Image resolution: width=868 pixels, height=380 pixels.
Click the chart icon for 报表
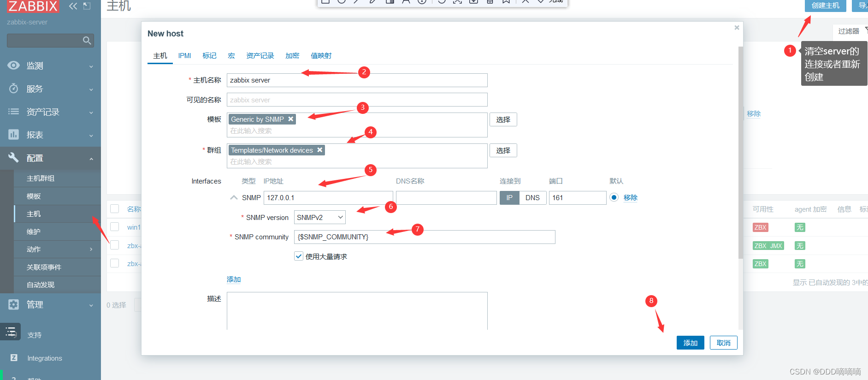[14, 135]
